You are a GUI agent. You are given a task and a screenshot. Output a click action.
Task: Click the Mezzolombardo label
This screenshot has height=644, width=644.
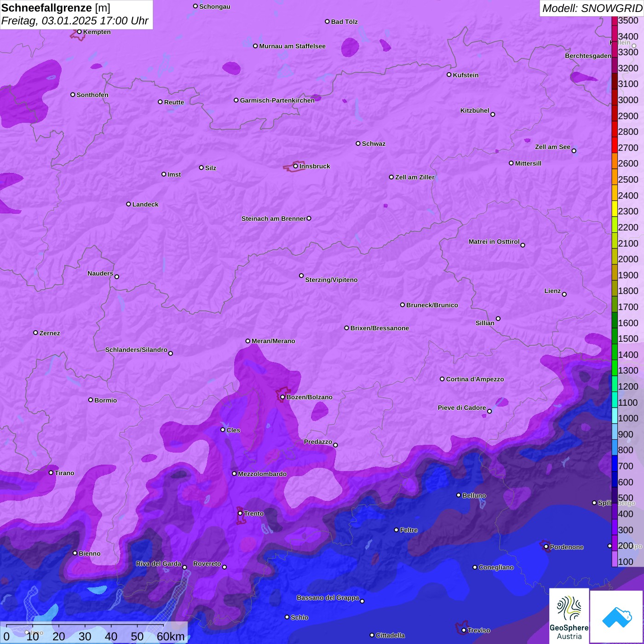click(x=262, y=474)
